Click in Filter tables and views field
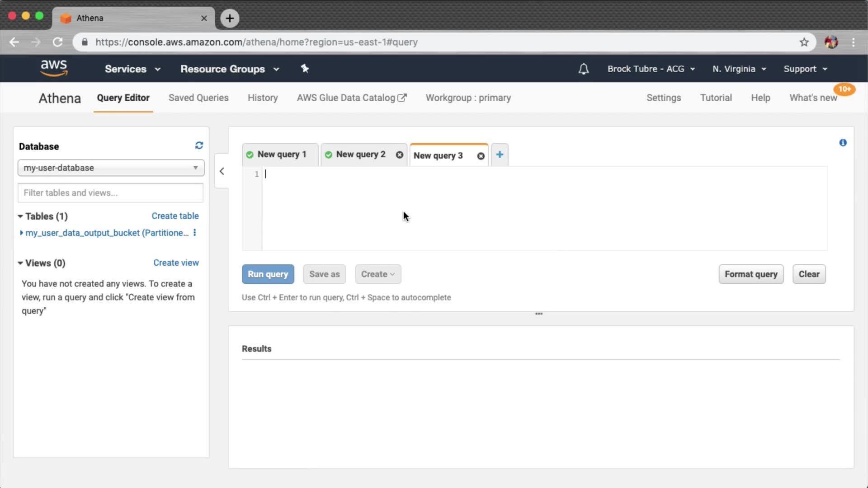This screenshot has height=488, width=868. click(x=111, y=193)
